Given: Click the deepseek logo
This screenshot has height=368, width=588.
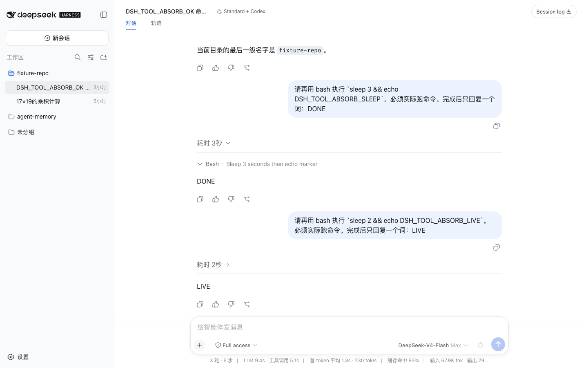Looking at the screenshot, I should pyautogui.click(x=44, y=15).
